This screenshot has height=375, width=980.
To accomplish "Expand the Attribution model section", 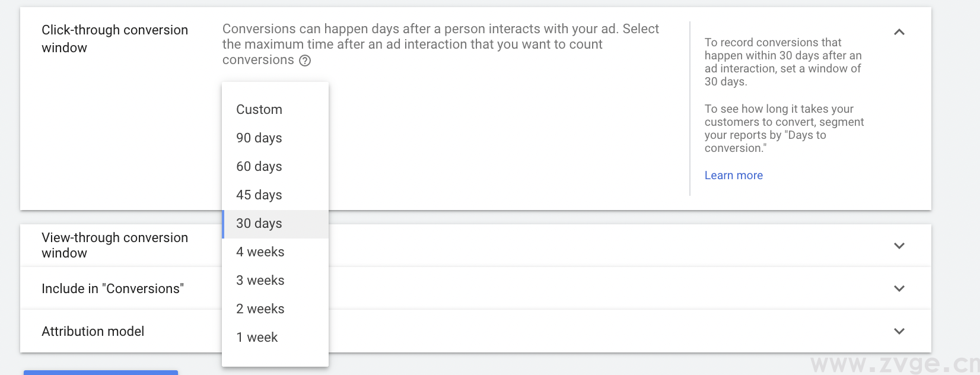I will tap(899, 331).
